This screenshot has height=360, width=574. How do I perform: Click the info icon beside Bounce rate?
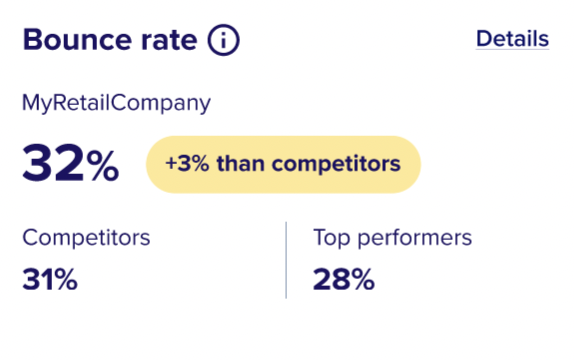click(x=224, y=40)
